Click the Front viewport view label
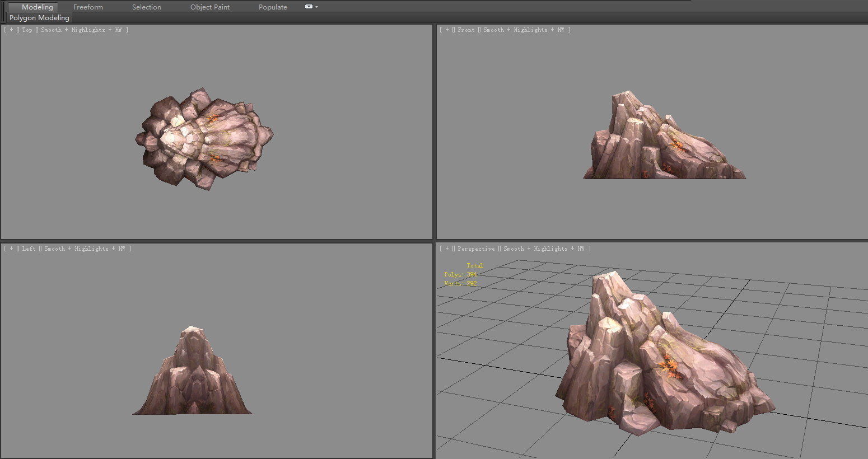The width and height of the screenshot is (868, 459). tap(466, 30)
